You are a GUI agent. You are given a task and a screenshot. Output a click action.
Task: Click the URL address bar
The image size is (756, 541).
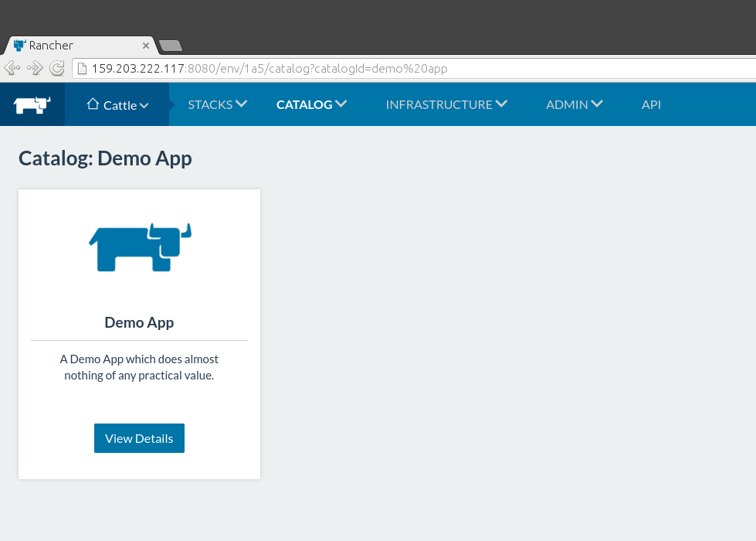click(415, 69)
